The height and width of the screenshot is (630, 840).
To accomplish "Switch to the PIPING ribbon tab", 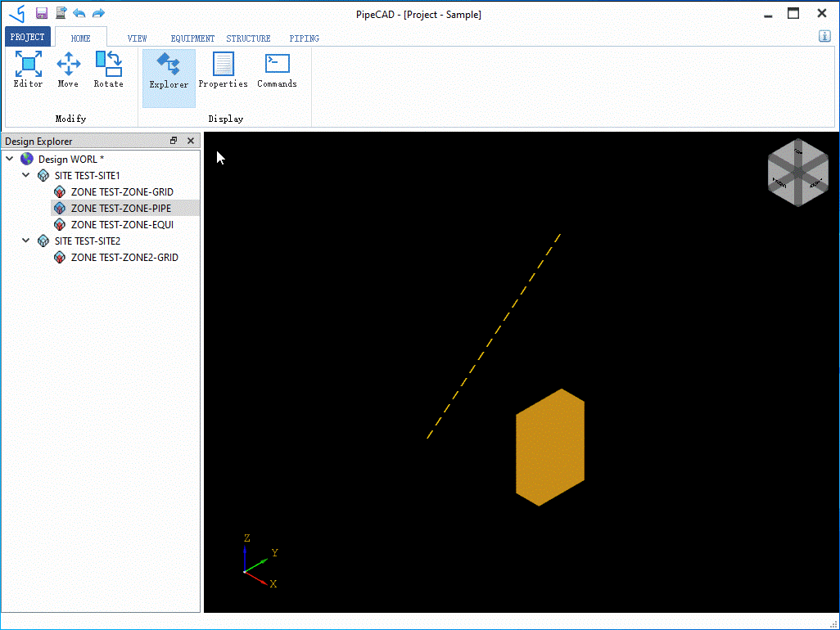I will pos(305,38).
